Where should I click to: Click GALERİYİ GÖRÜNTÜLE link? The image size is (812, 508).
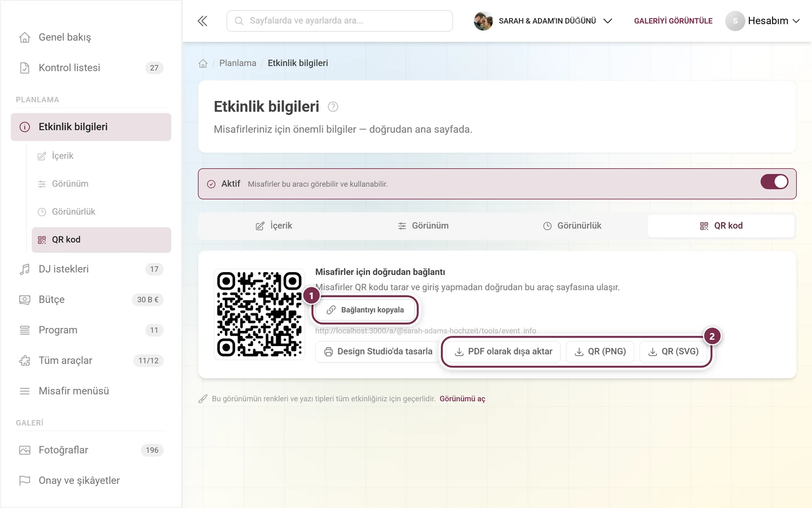coord(673,21)
